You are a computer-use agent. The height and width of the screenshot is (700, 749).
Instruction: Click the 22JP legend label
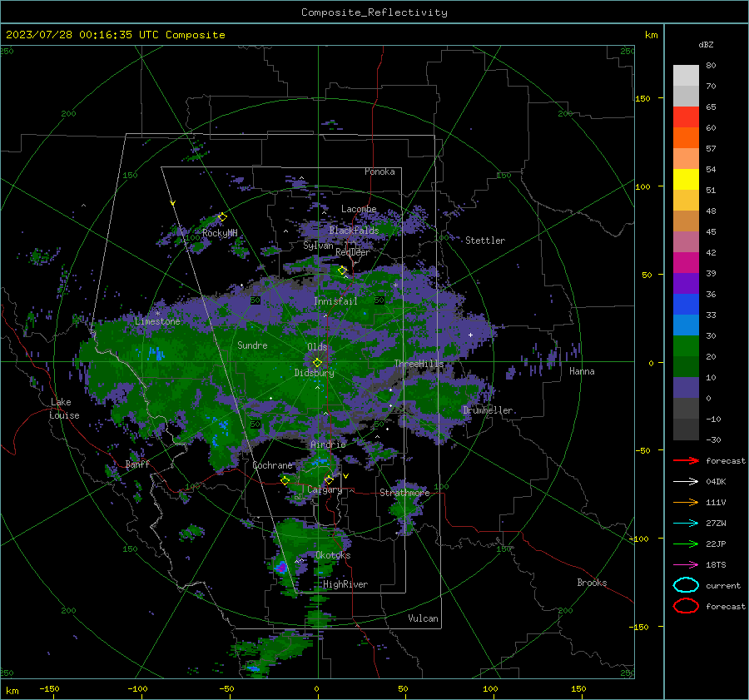click(716, 544)
